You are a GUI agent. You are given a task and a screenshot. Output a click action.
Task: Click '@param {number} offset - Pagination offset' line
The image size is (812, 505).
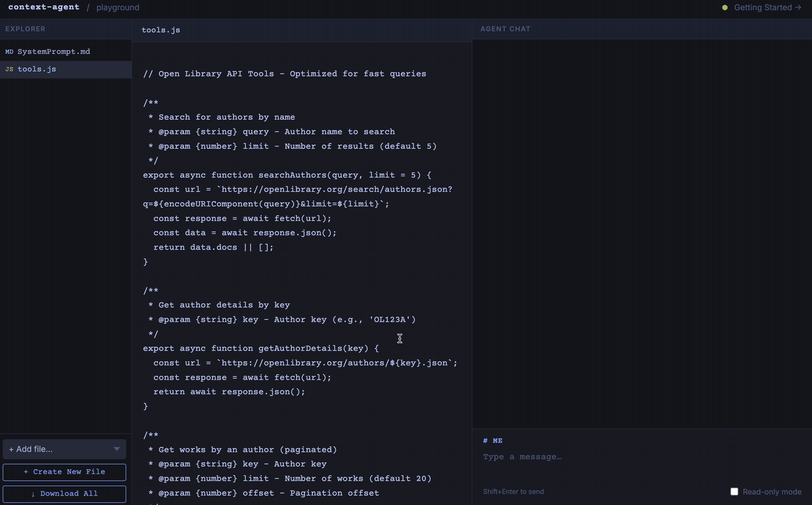[x=263, y=493]
